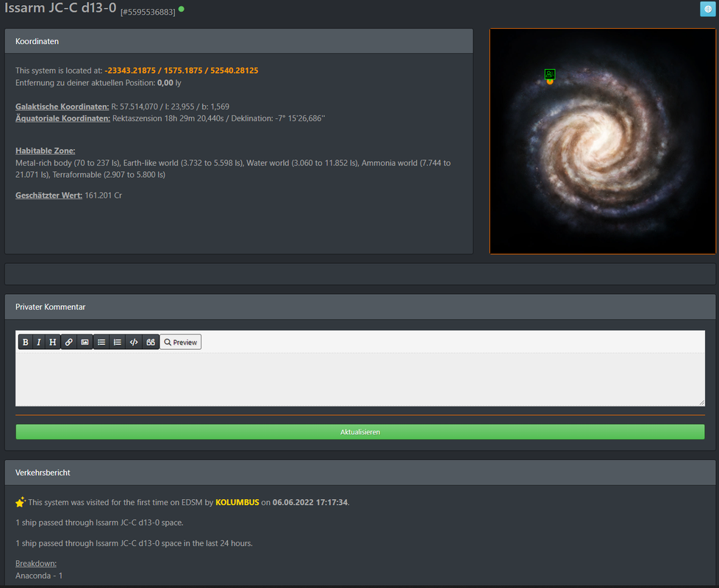Click the Privater Kommentar panel header
The image size is (719, 588).
click(x=360, y=307)
